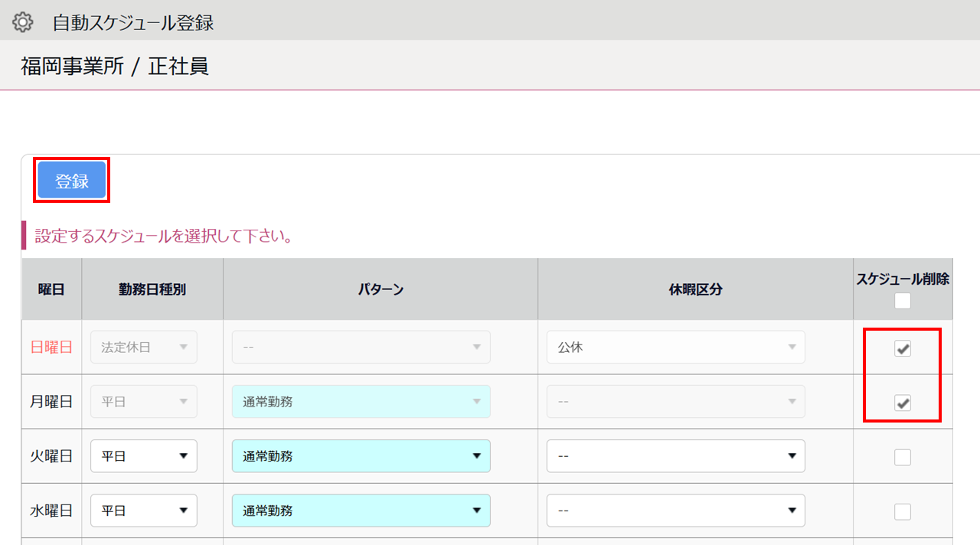This screenshot has height=545, width=980.
Task: Click the 日曜日 row label
Action: point(51,347)
